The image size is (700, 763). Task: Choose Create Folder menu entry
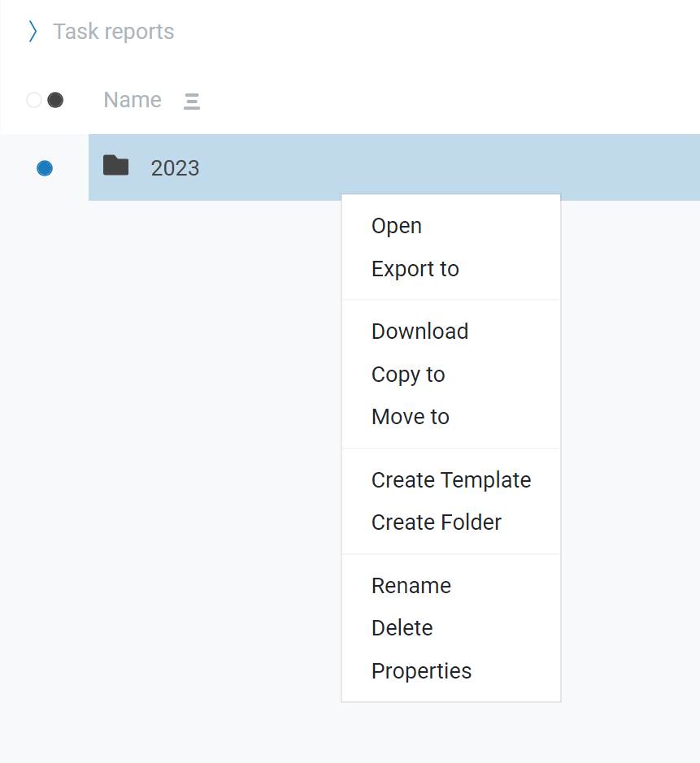coord(437,522)
